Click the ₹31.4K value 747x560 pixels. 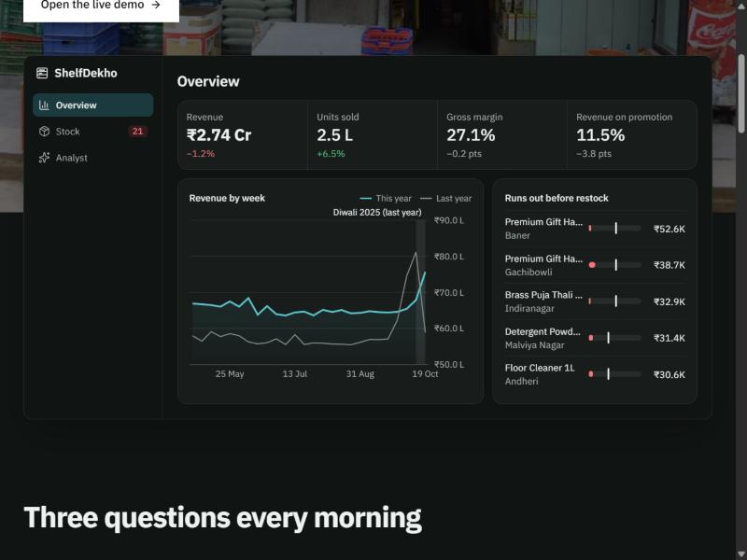[669, 338]
